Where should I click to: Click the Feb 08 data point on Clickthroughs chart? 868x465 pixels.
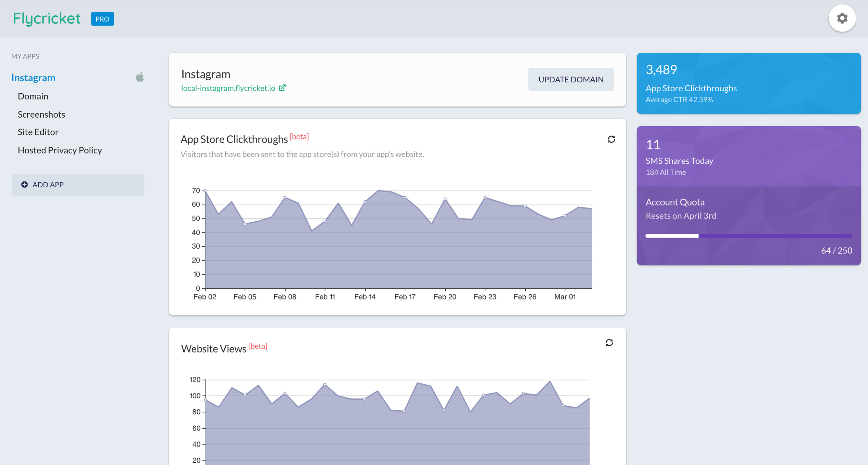tap(285, 197)
